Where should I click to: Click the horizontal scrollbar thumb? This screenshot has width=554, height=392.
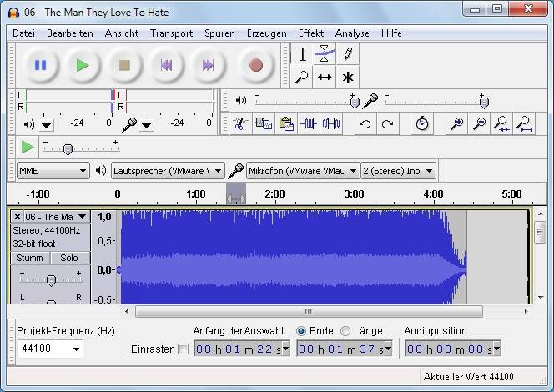pyautogui.click(x=309, y=311)
